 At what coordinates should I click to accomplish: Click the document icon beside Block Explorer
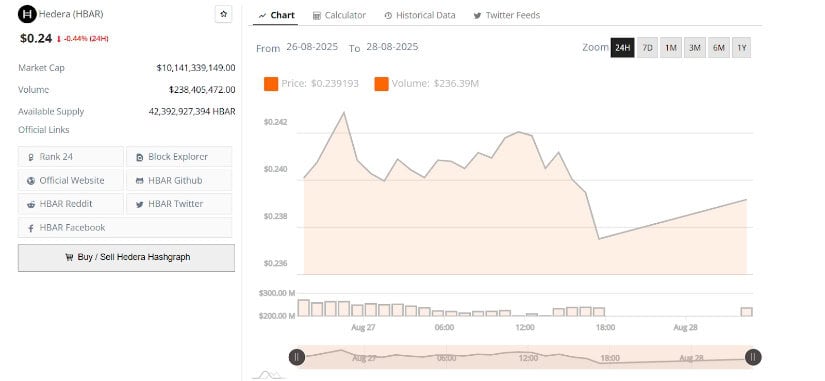[139, 157]
